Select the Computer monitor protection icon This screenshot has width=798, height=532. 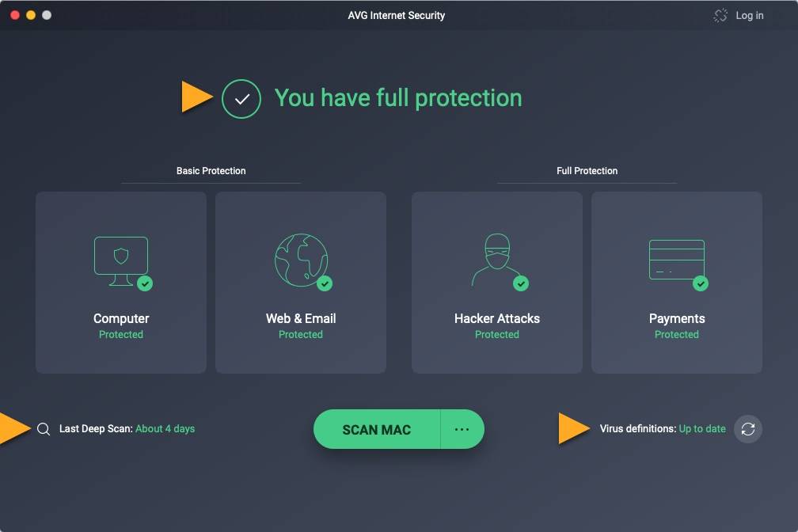tap(120, 256)
